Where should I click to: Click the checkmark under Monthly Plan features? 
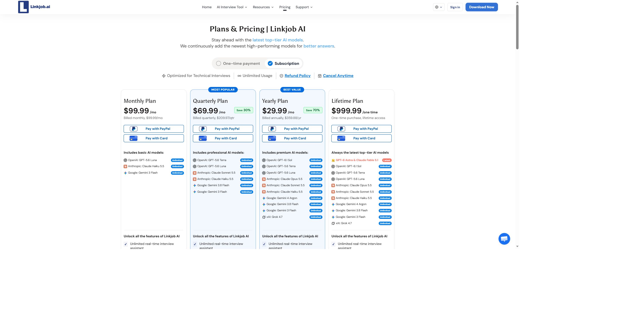click(126, 244)
